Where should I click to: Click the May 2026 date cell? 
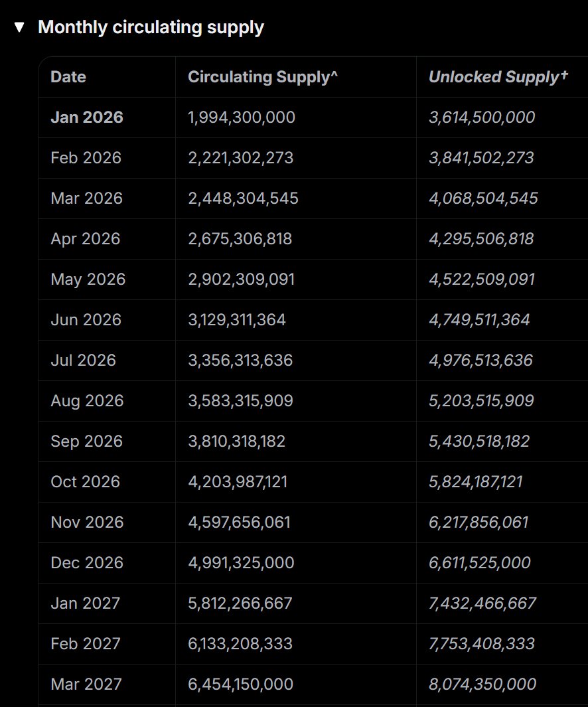coord(88,279)
